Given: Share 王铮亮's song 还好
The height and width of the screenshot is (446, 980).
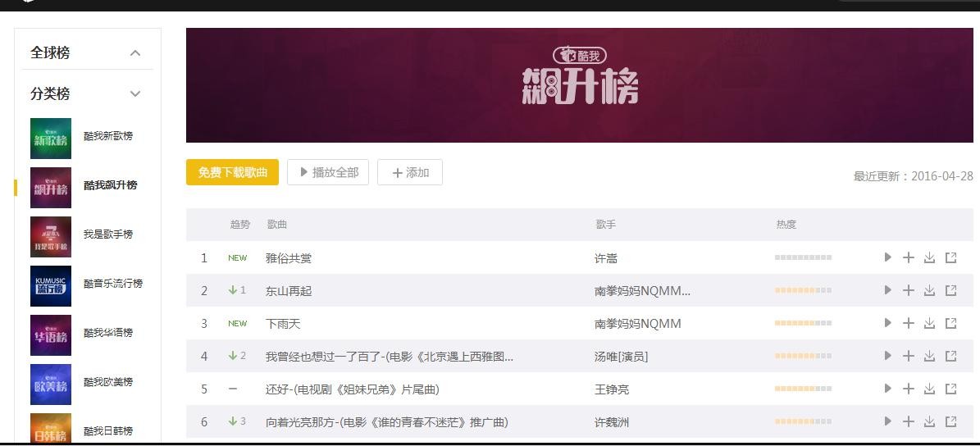Looking at the screenshot, I should (950, 389).
